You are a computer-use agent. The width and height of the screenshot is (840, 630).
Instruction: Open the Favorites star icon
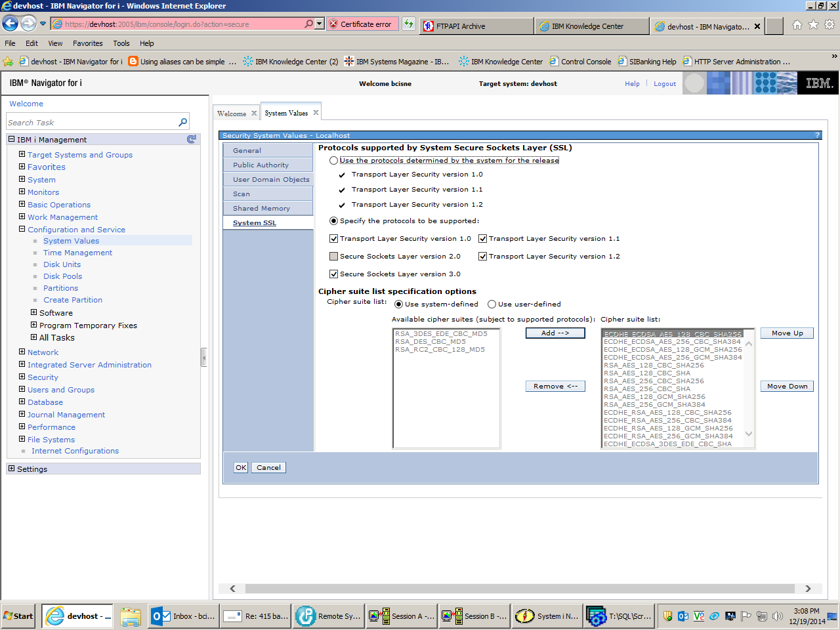[x=813, y=24]
